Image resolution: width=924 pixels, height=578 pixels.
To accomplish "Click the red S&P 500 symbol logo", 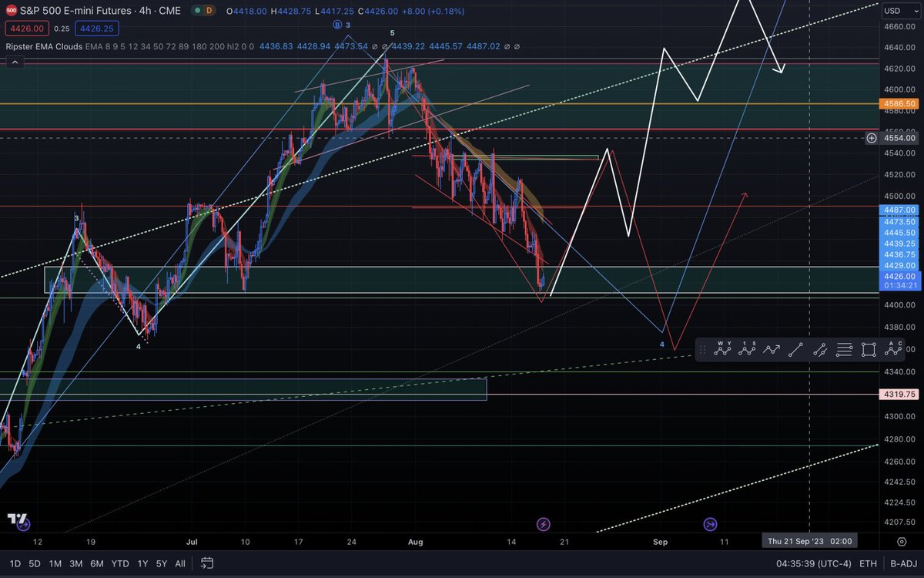I will [x=12, y=11].
